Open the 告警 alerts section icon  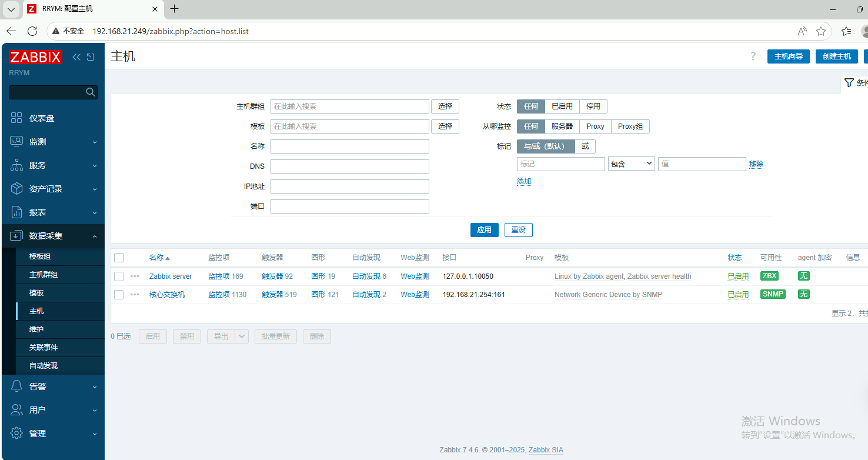[x=16, y=386]
